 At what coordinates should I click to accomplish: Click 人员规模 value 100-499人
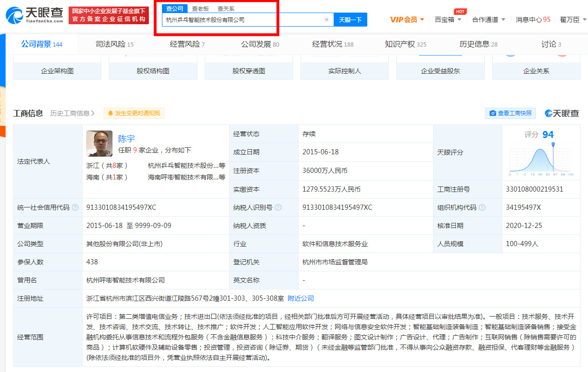(522, 244)
